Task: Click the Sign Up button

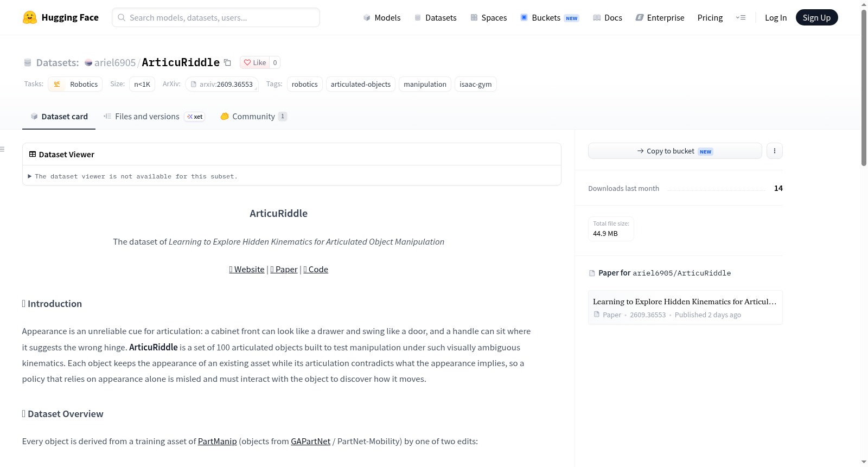Action: 816,17
